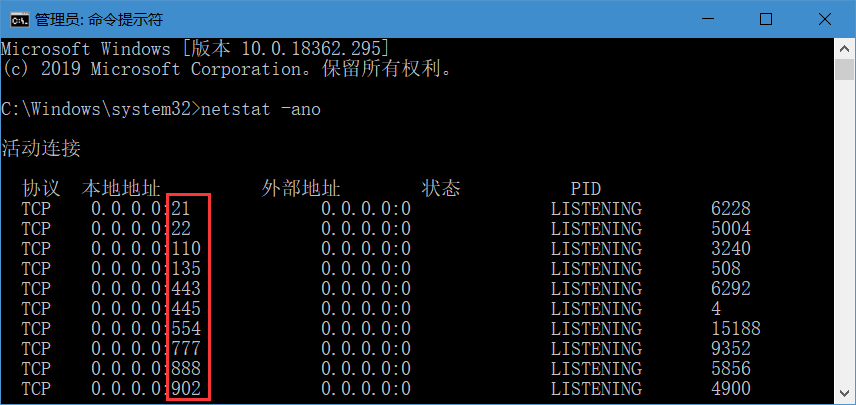
Task: Click the typed command netstat -ano
Action: (x=260, y=109)
